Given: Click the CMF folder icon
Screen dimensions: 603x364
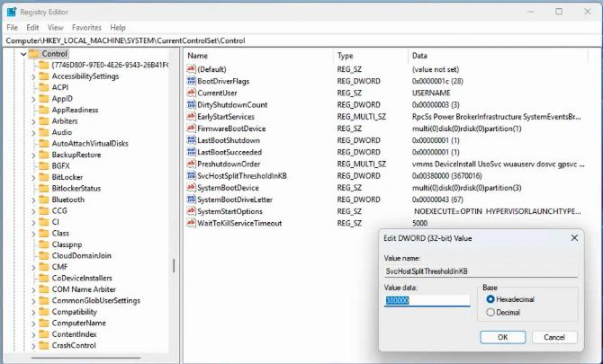Looking at the screenshot, I should click(44, 267).
